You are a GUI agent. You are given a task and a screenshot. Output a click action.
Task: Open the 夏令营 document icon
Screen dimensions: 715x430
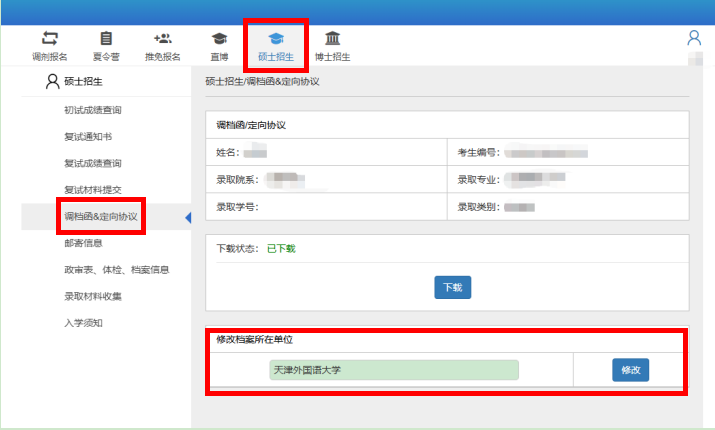tap(106, 38)
